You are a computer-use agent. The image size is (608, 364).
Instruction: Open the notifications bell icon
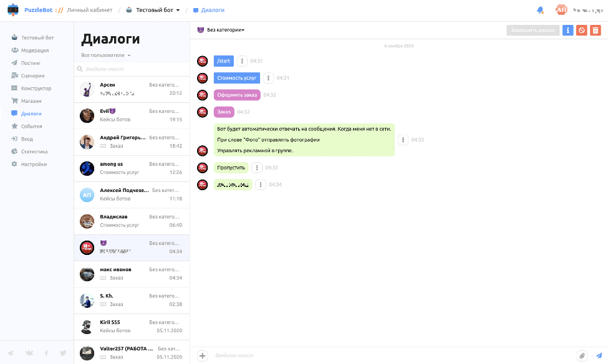pos(540,10)
